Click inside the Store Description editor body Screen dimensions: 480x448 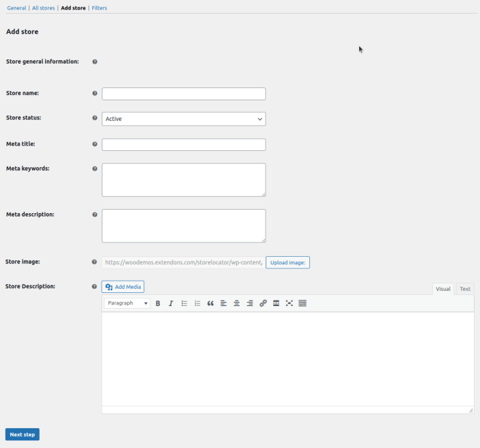(x=287, y=359)
